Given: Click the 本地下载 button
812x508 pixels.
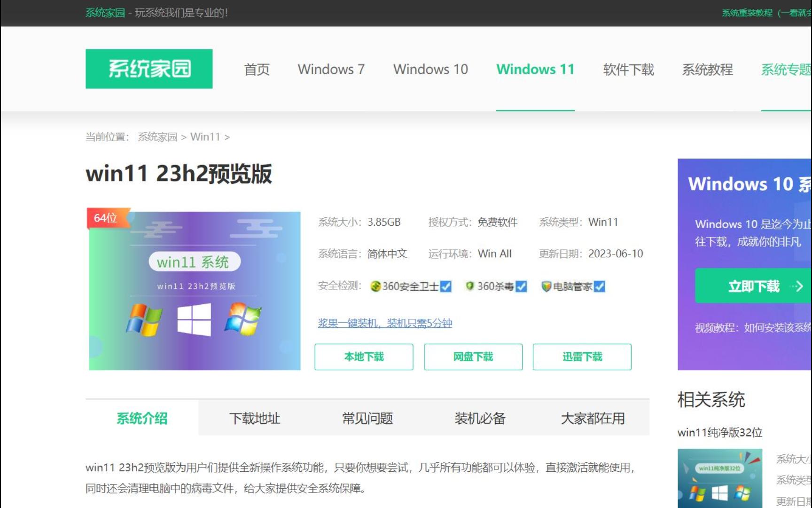Looking at the screenshot, I should click(x=364, y=357).
